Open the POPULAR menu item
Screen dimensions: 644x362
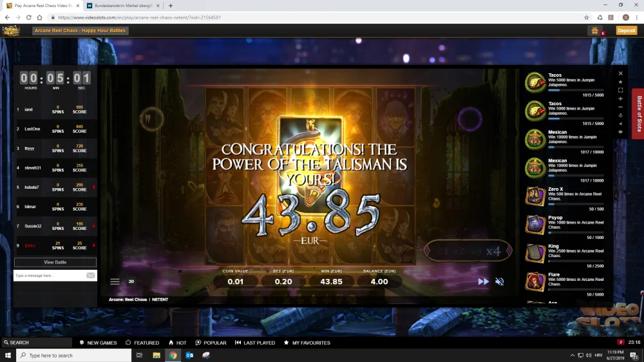211,343
